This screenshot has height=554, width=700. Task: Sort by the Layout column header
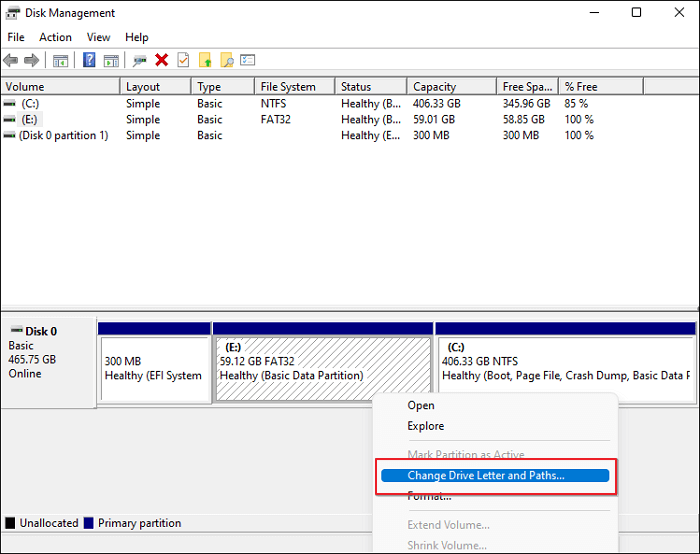click(x=155, y=87)
